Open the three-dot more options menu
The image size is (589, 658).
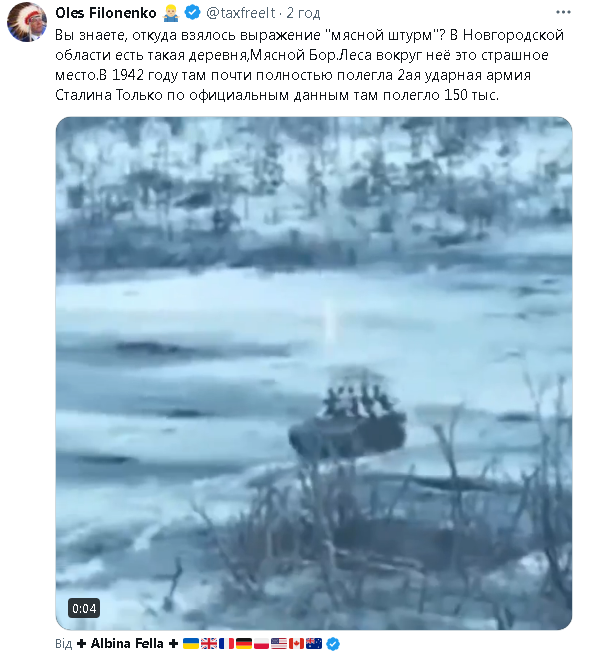(563, 12)
